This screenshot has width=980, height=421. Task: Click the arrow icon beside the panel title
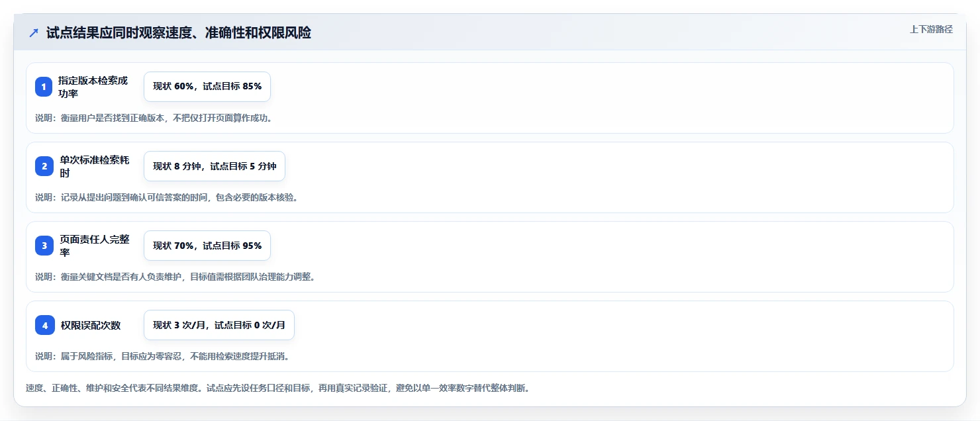pyautogui.click(x=34, y=32)
